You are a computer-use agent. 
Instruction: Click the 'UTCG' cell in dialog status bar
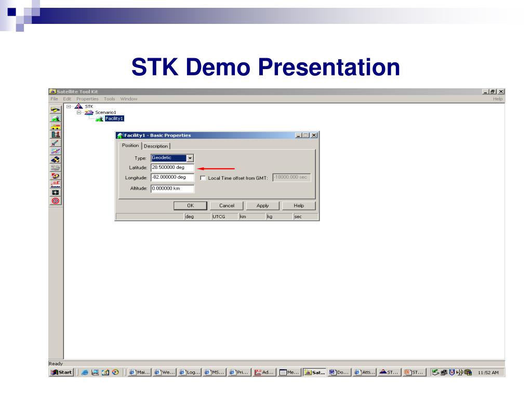pyautogui.click(x=224, y=217)
